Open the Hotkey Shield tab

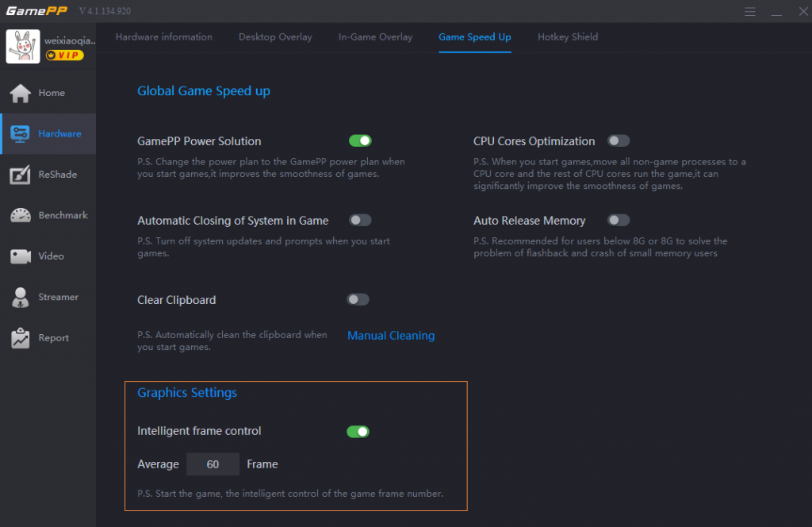coord(568,37)
